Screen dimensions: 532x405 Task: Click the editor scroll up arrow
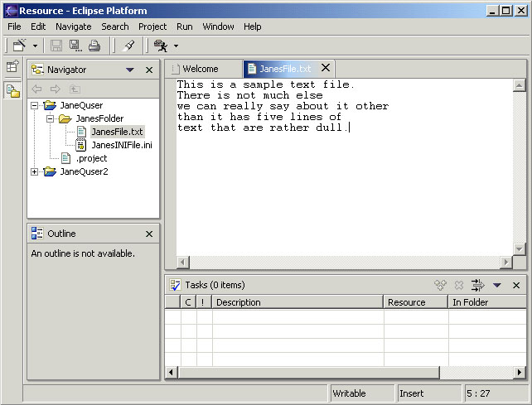[519, 85]
